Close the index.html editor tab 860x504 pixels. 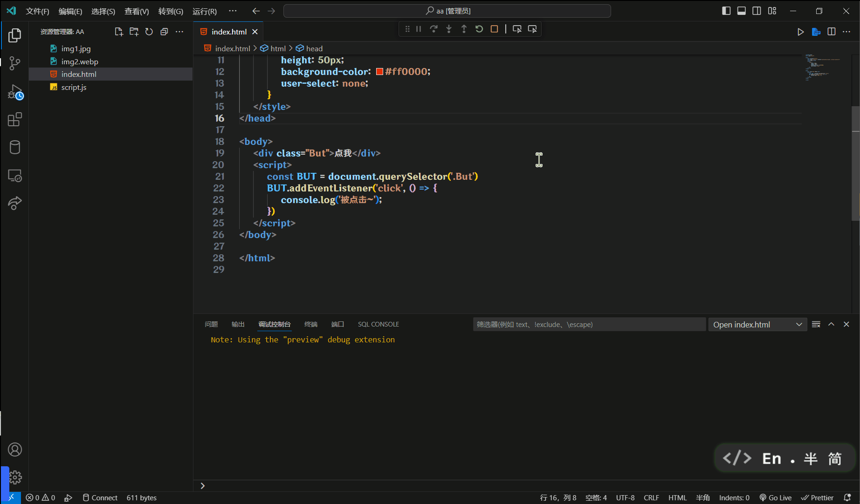pos(255,32)
